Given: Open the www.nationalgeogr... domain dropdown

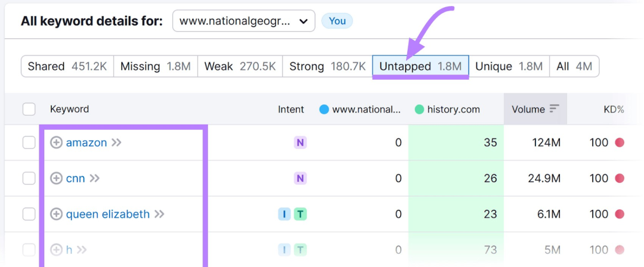Looking at the screenshot, I should (243, 21).
